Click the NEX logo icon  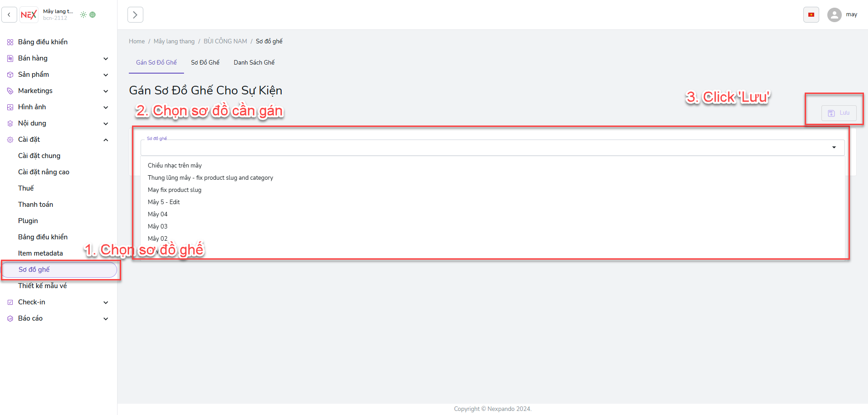point(29,15)
